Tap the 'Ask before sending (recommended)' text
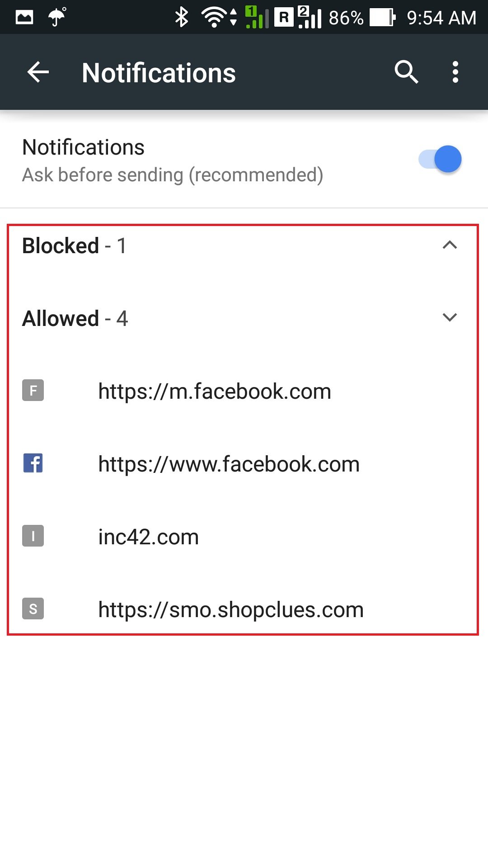488x868 pixels. tap(173, 175)
